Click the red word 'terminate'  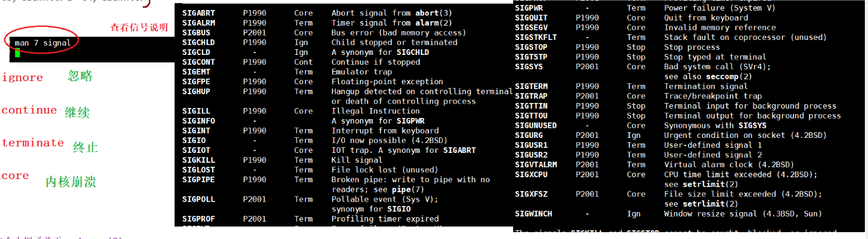coord(32,143)
